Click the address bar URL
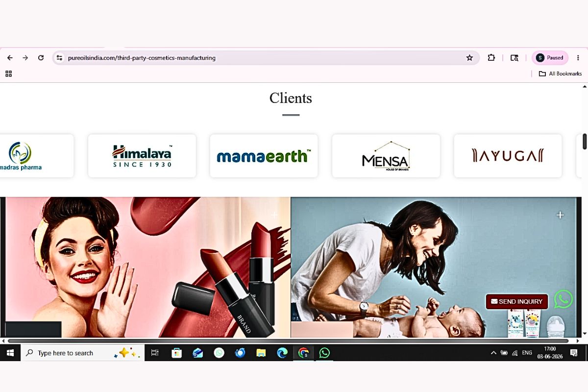The image size is (588, 392). pyautogui.click(x=142, y=58)
